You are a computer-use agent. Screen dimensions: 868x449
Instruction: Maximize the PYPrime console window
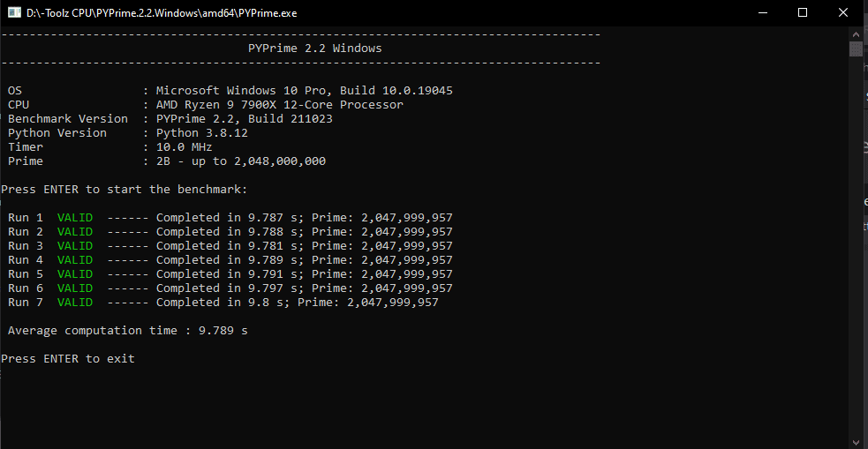pyautogui.click(x=803, y=13)
